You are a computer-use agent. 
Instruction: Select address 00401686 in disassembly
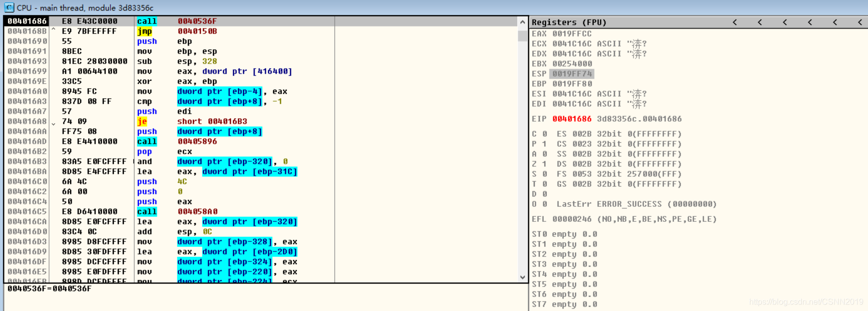pyautogui.click(x=27, y=21)
